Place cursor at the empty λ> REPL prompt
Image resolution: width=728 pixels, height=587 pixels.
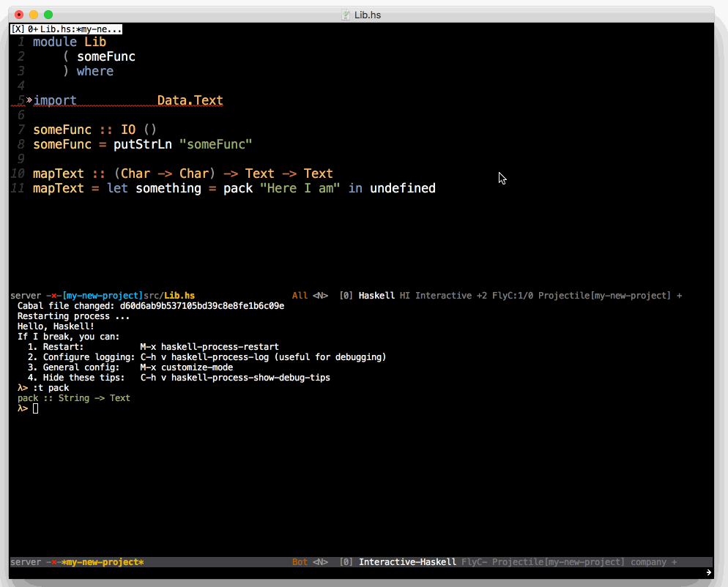tap(35, 408)
